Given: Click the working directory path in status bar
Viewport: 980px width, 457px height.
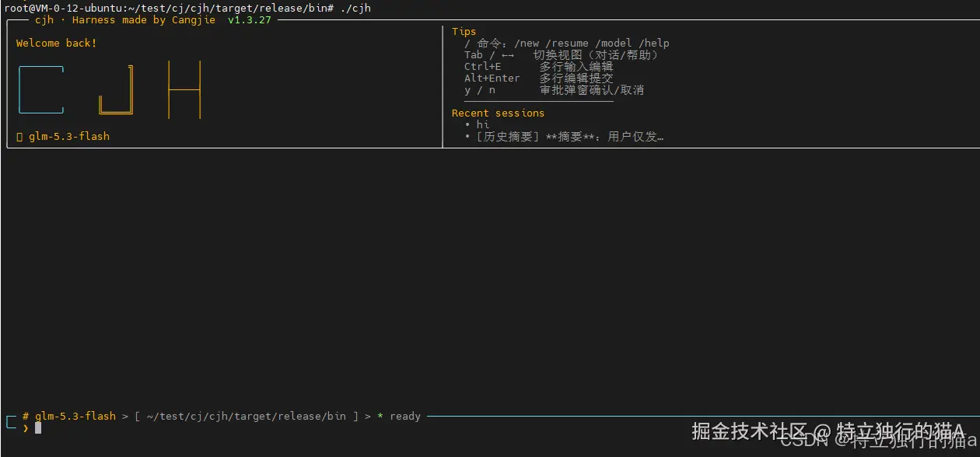Looking at the screenshot, I should tap(247, 417).
